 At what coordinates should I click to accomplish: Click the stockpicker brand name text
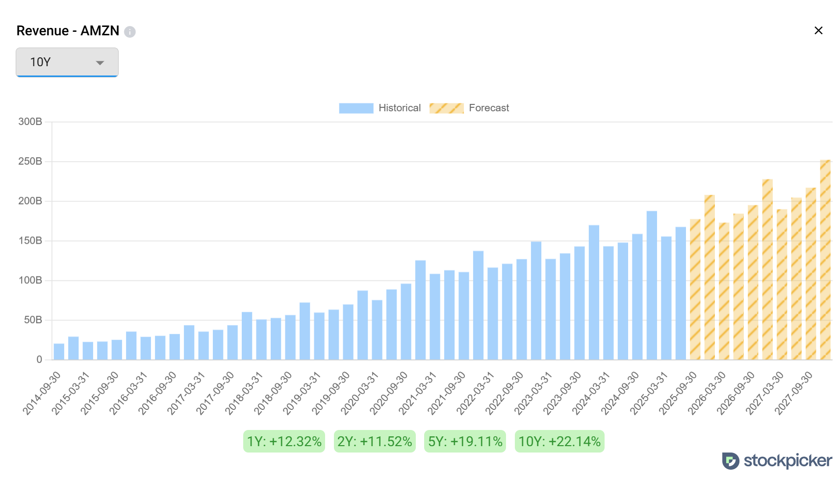click(788, 461)
